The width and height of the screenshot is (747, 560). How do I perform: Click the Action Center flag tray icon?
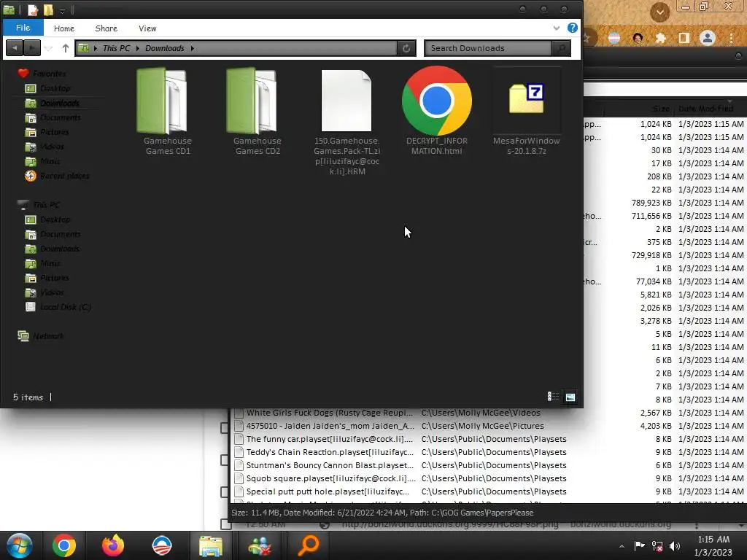pyautogui.click(x=639, y=545)
